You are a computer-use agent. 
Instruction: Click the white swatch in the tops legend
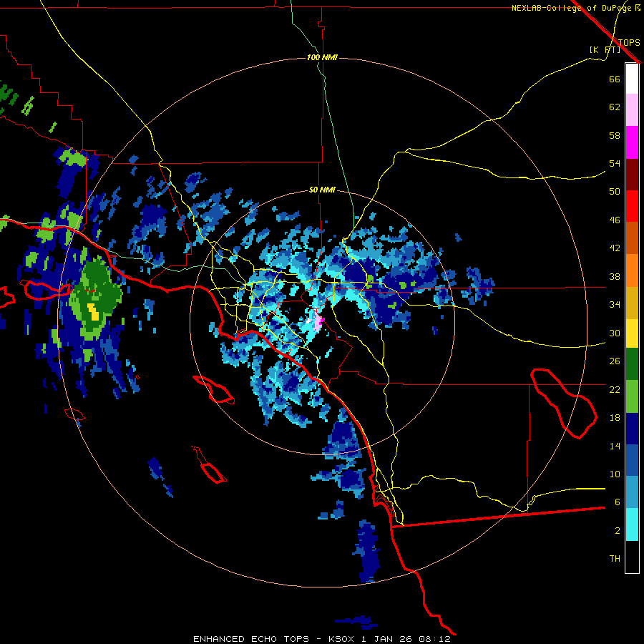632,79
